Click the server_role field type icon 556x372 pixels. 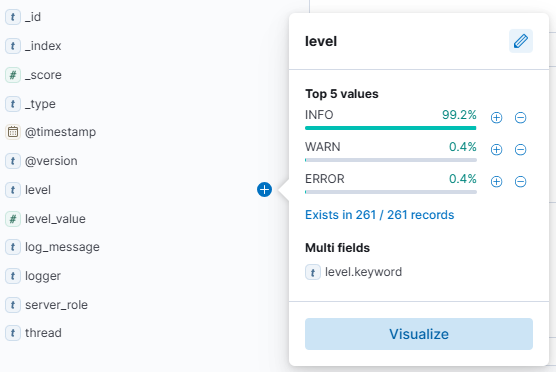click(x=13, y=305)
